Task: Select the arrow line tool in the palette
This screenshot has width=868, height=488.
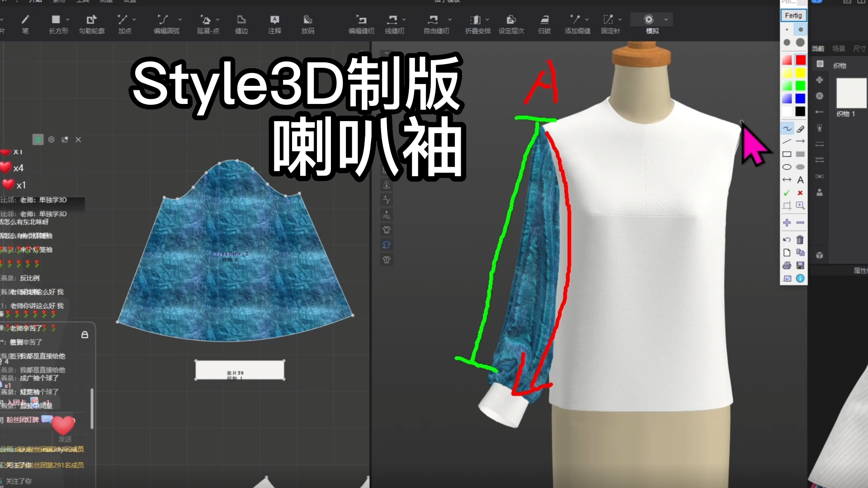Action: (800, 141)
